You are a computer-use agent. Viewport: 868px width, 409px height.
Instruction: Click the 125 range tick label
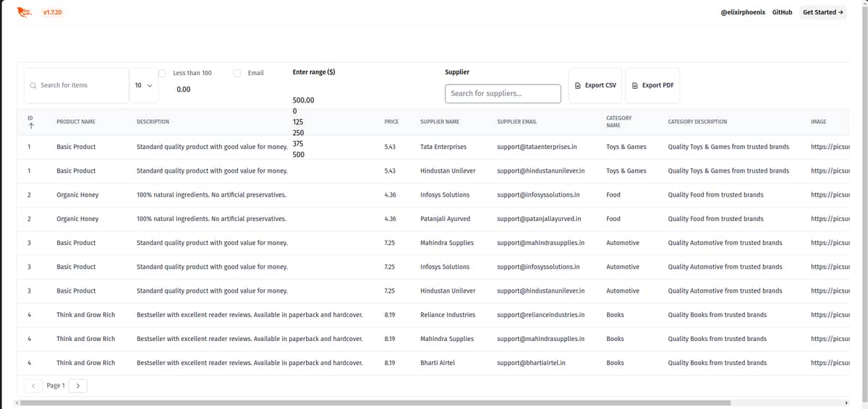(x=298, y=122)
